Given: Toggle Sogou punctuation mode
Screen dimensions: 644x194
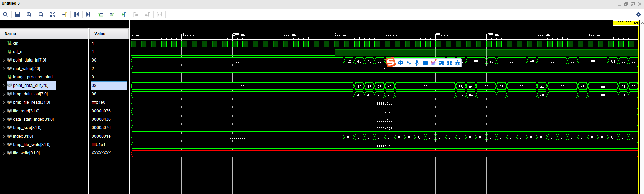Looking at the screenshot, I should coord(409,63).
